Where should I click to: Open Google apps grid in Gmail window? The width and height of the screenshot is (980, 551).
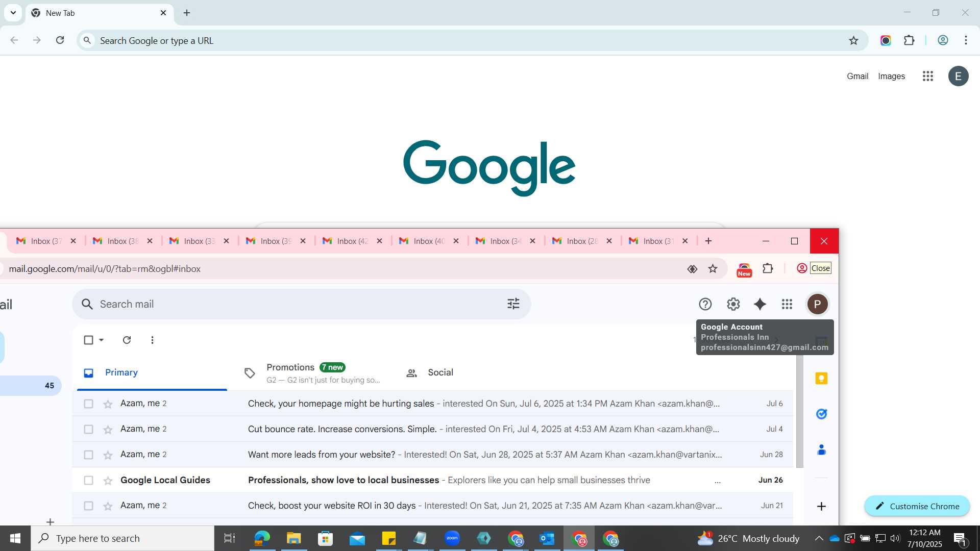[787, 304]
